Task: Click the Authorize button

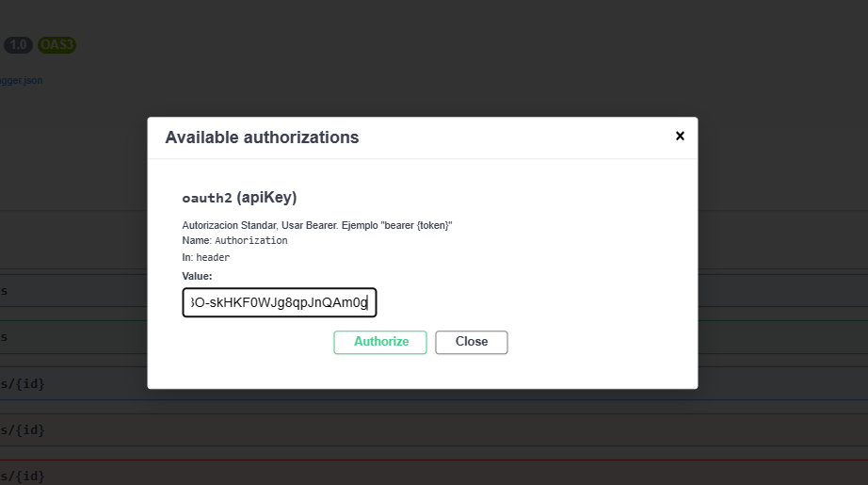Action: pyautogui.click(x=380, y=342)
